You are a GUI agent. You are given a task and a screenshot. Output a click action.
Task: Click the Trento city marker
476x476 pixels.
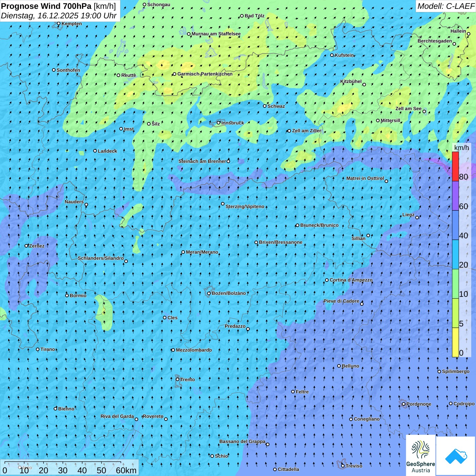(x=177, y=379)
